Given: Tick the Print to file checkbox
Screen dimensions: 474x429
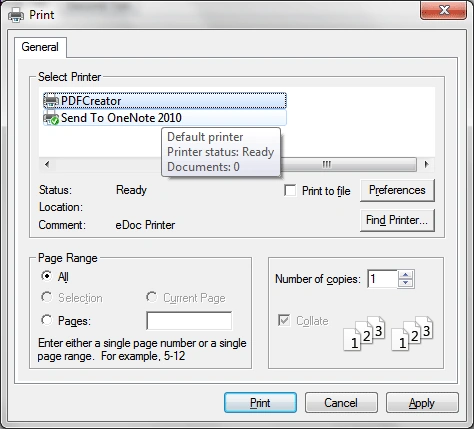Looking at the screenshot, I should tap(290, 191).
